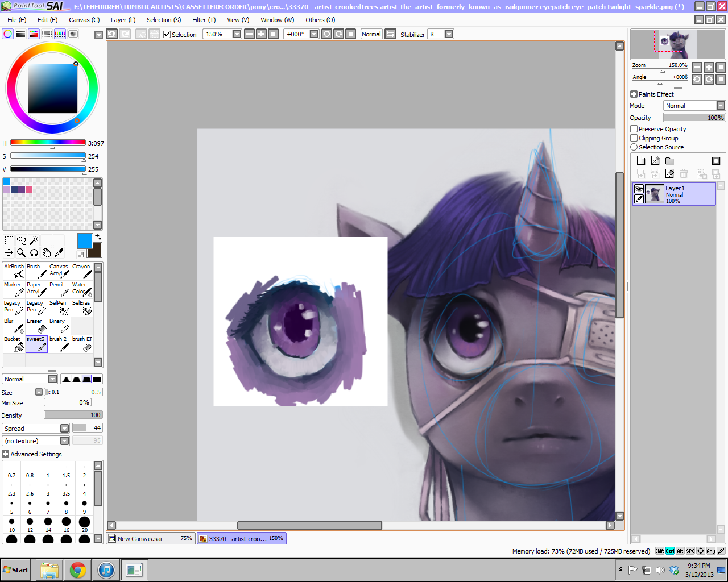
Task: Select the rectangular selection tool
Action: tap(9, 240)
